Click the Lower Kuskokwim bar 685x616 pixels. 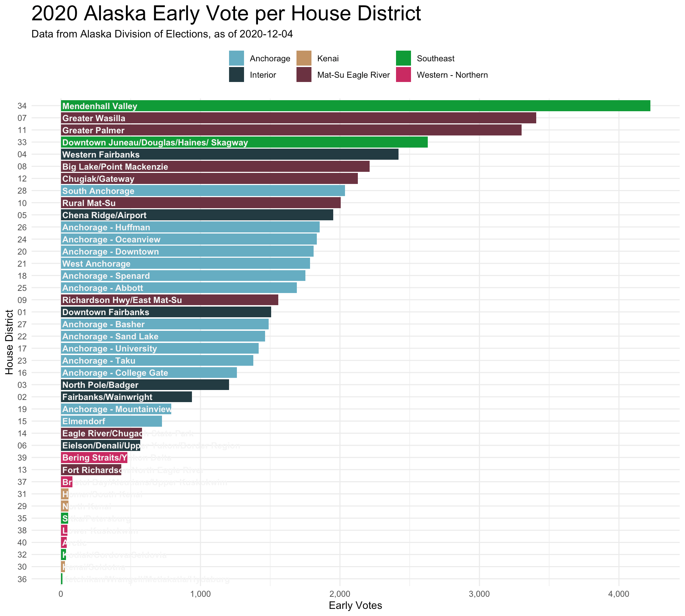point(64,530)
